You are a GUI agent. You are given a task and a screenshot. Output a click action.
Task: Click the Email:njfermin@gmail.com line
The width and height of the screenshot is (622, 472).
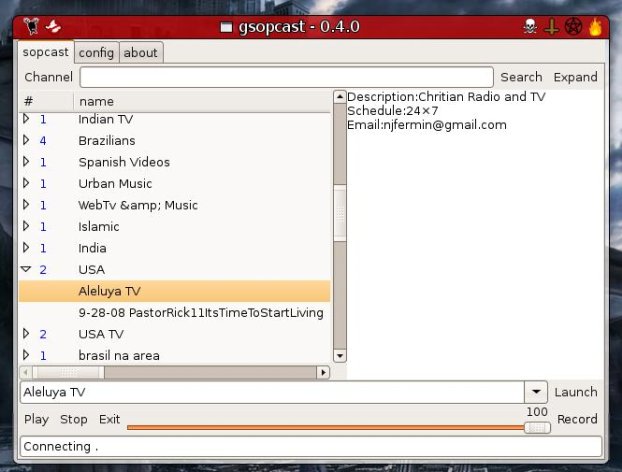tap(427, 125)
